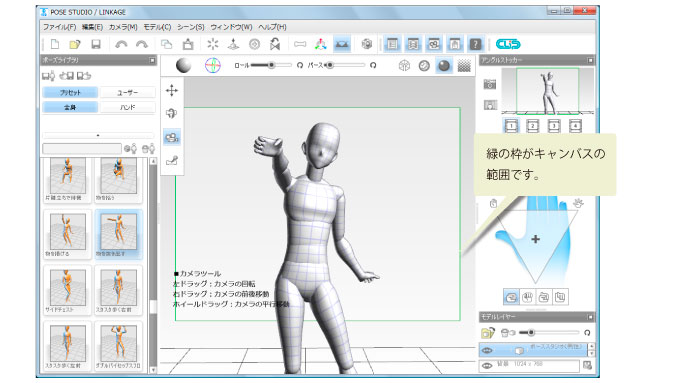The width and height of the screenshot is (695, 383).
Task: Open the ヘルプ(H) menu
Action: [272, 27]
